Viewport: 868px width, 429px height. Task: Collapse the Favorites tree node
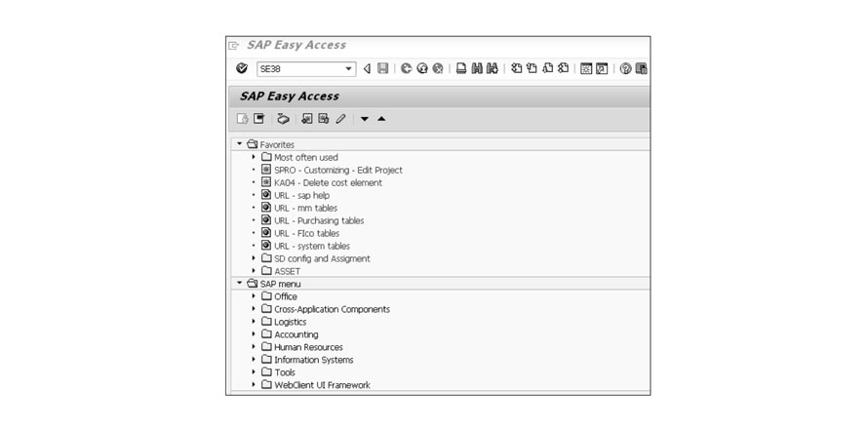click(x=240, y=144)
